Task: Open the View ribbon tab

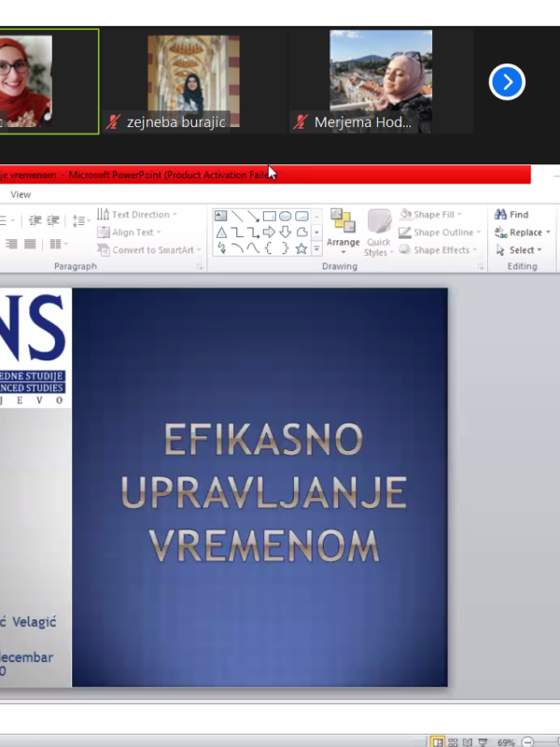Action: (21, 194)
